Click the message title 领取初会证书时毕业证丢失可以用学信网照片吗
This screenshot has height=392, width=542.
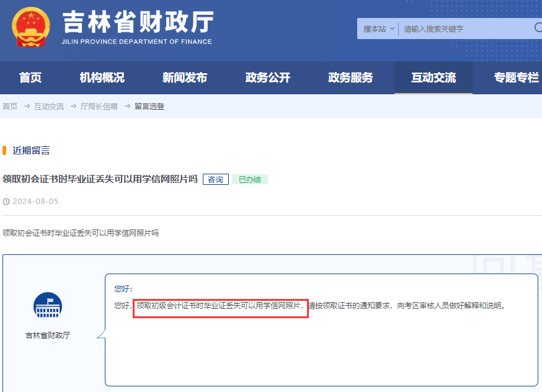click(100, 179)
